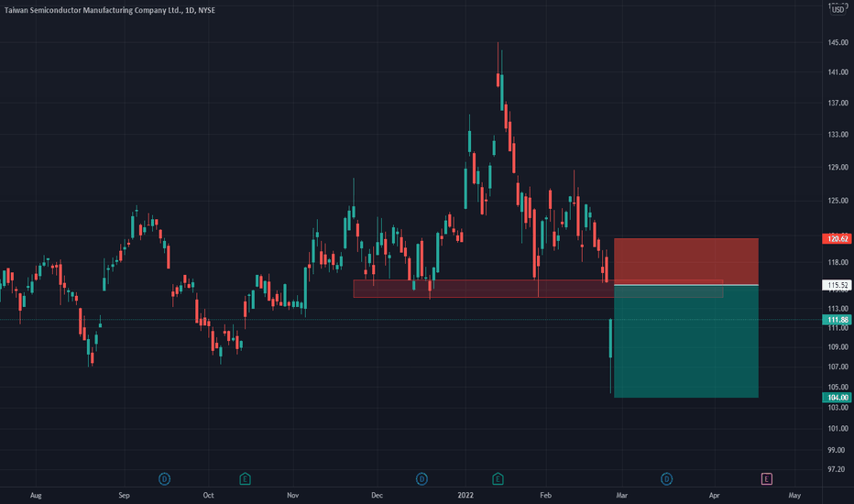This screenshot has height=504, width=854.
Task: Open the dividend marker in mid-December
Action: coord(422,479)
